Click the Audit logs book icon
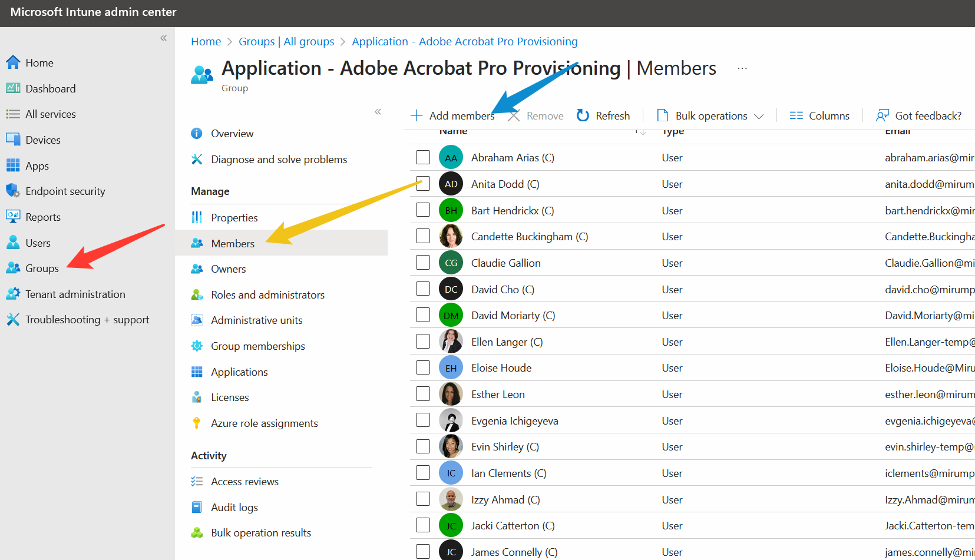This screenshot has height=560, width=975. click(x=197, y=507)
